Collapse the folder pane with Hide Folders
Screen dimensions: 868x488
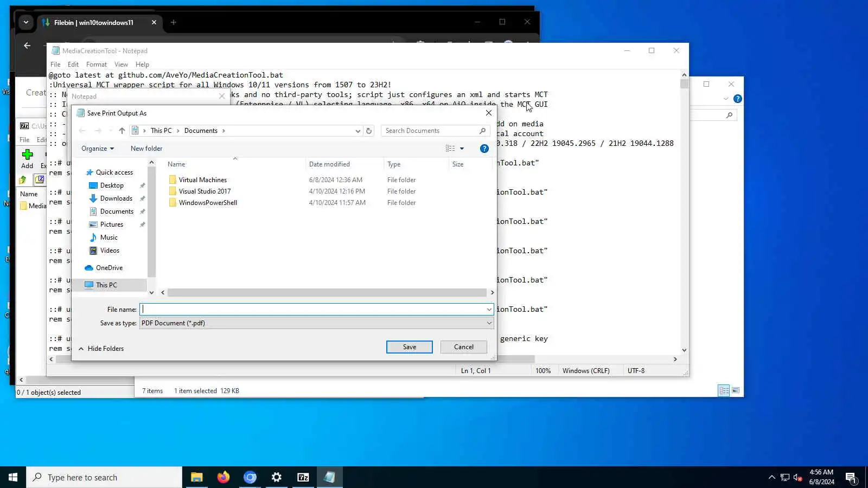pos(101,349)
